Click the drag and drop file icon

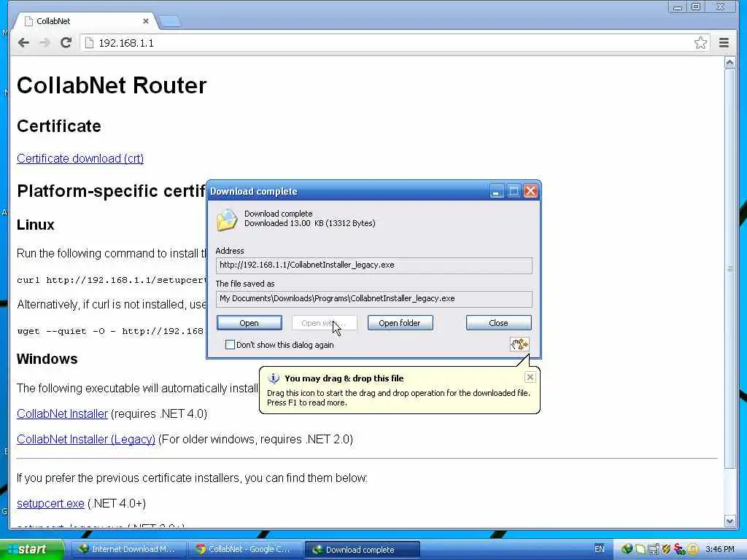(519, 344)
